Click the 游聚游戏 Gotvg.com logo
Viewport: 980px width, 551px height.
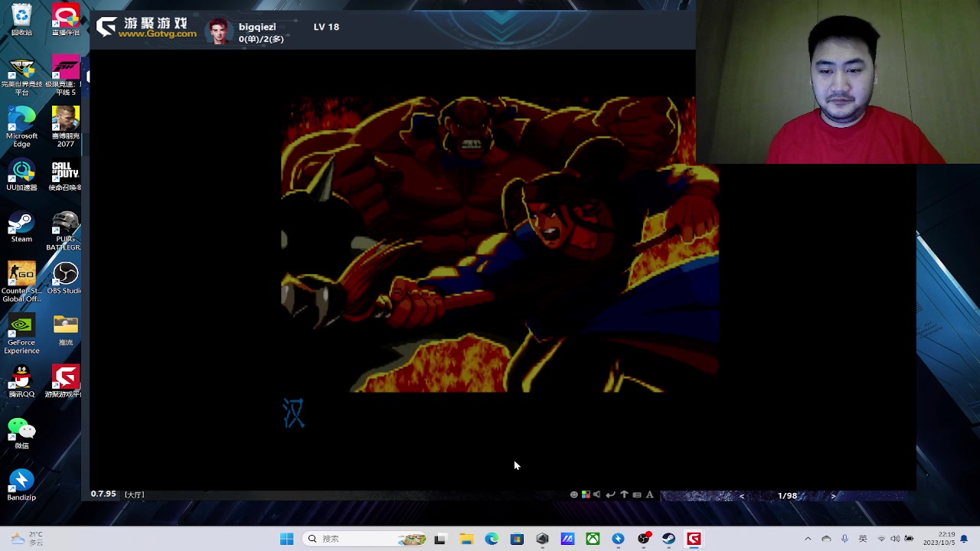(x=146, y=28)
